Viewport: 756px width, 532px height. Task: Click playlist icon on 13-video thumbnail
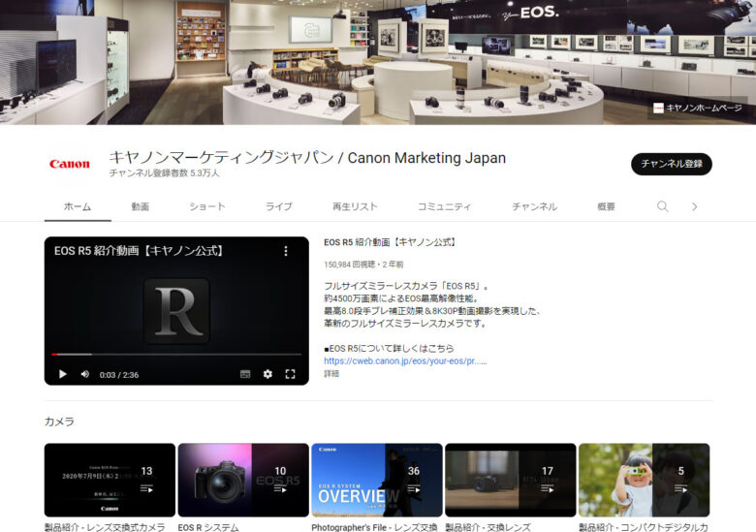pyautogui.click(x=146, y=488)
